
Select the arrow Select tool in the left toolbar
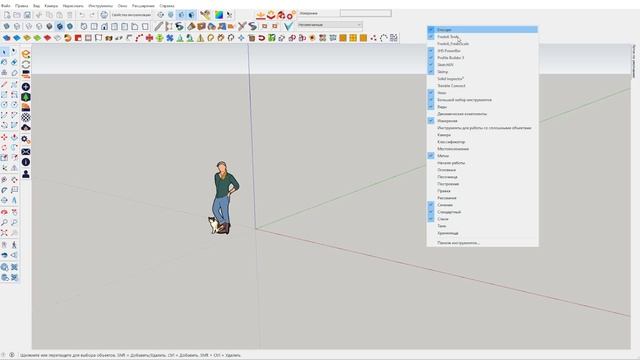(4, 52)
